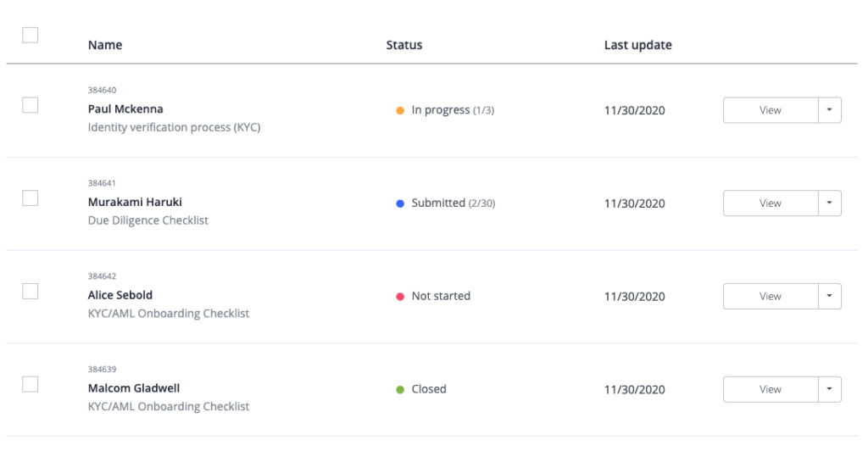Open Alice Sebold's name link
Viewport: 868px width, 451px height.
click(x=120, y=296)
